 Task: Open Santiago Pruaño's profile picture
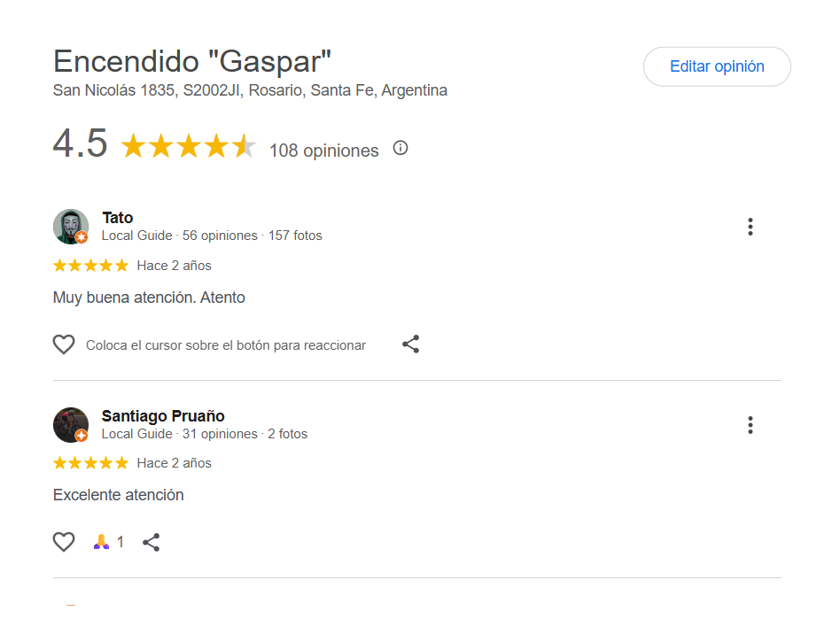[x=71, y=425]
